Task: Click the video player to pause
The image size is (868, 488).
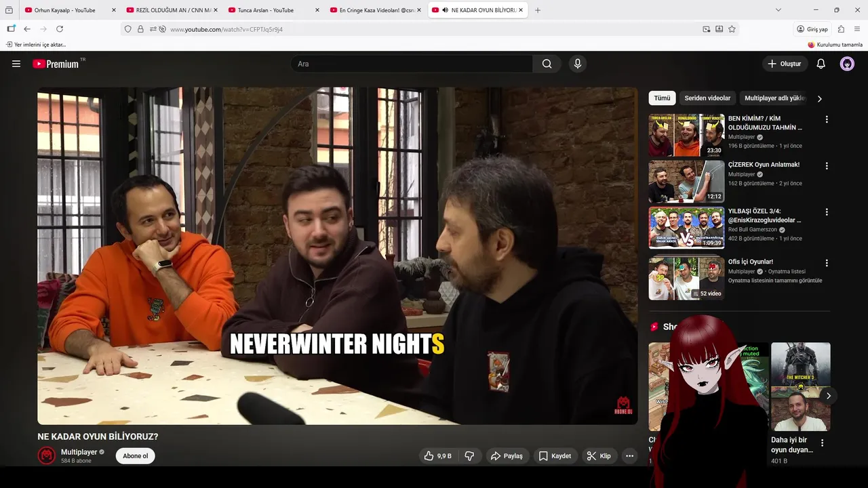Action: pos(337,256)
